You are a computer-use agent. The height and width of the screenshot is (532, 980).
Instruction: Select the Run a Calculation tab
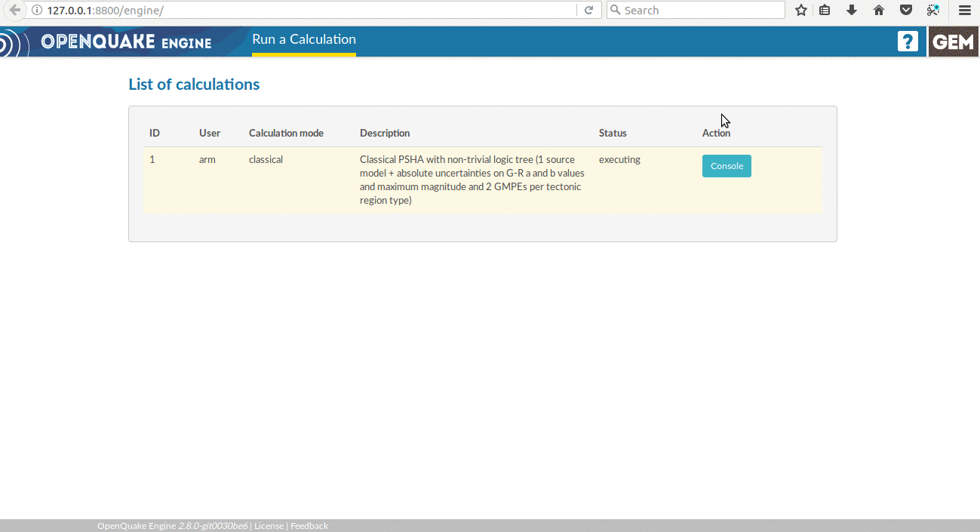point(304,39)
